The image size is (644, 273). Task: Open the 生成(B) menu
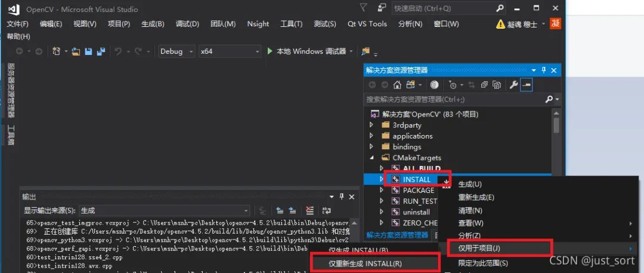click(153, 24)
